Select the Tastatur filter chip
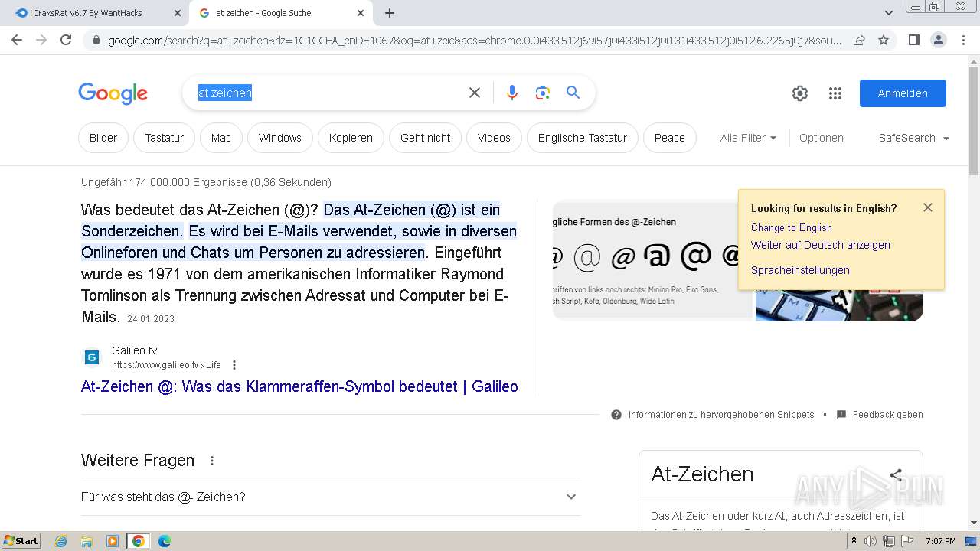This screenshot has width=980, height=551. [165, 138]
